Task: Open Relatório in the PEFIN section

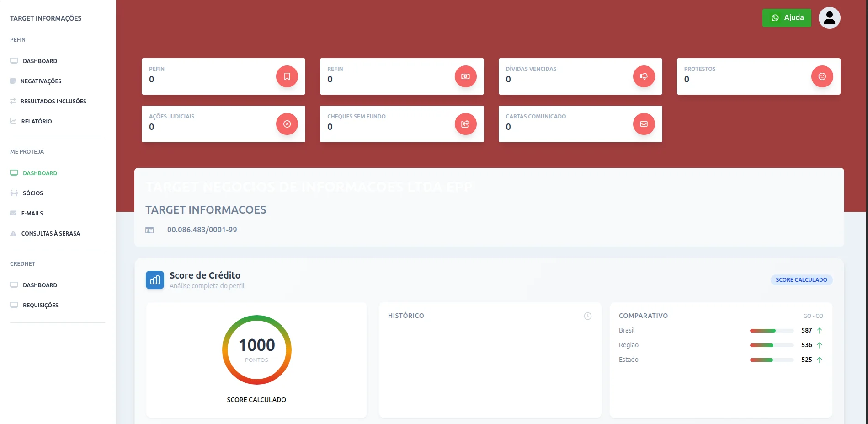Action: [36, 121]
